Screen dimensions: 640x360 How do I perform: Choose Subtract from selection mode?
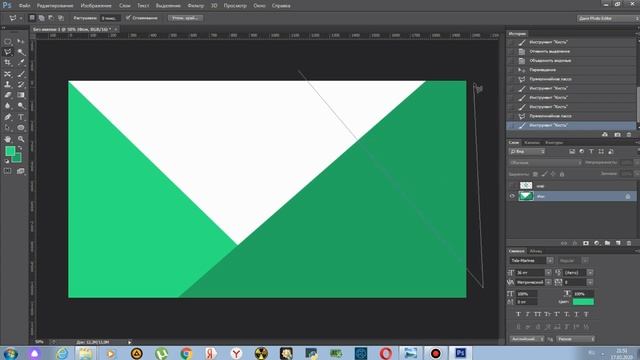(51, 18)
